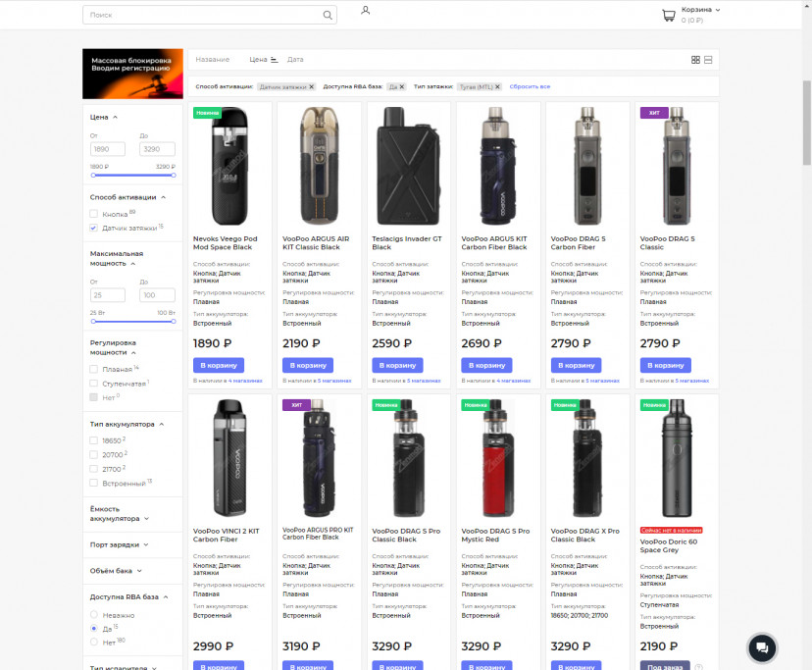Click the shopping cart icon

click(668, 16)
